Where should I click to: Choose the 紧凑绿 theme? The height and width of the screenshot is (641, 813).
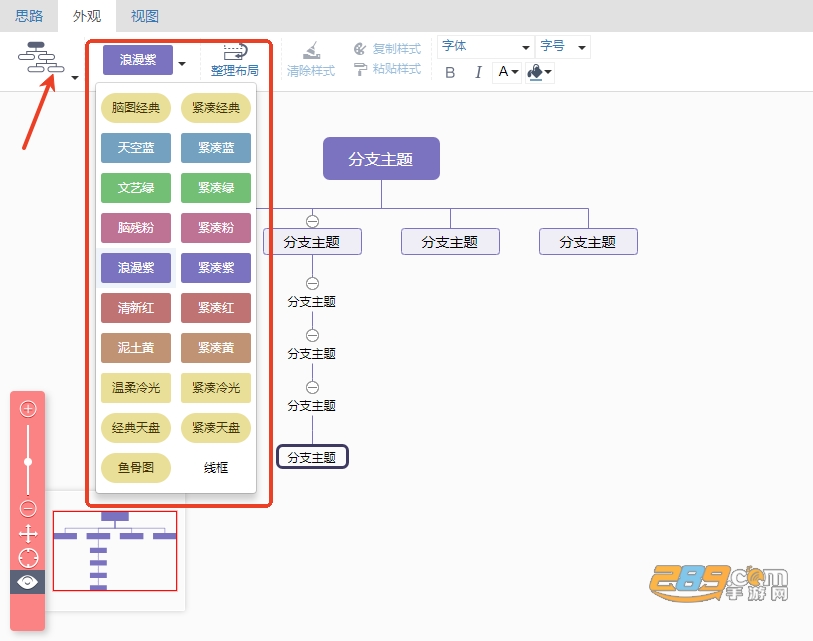coord(216,188)
